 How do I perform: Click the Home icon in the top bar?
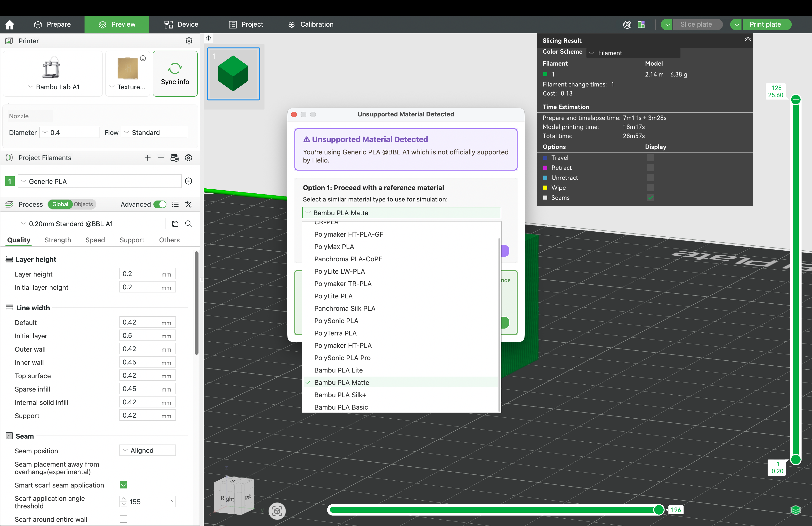point(10,24)
